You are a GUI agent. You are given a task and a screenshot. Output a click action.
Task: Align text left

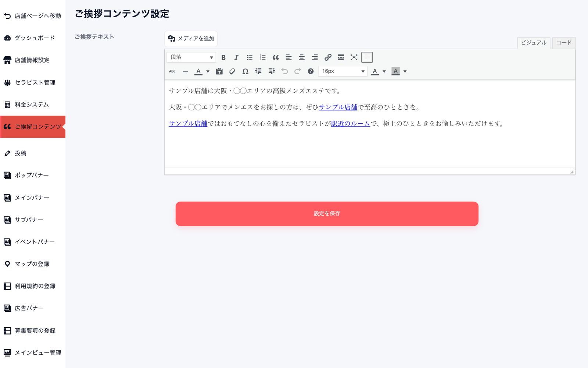288,57
